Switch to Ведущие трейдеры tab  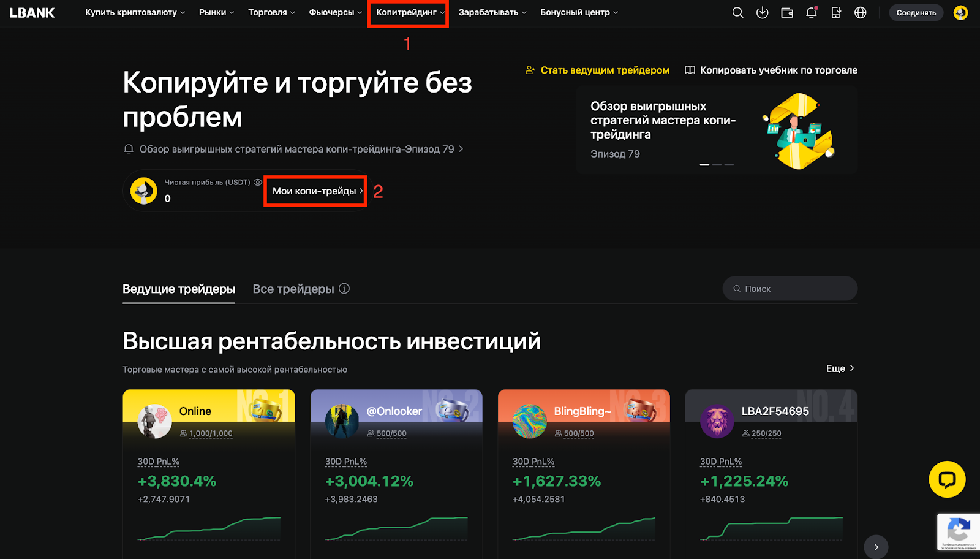[x=179, y=289]
